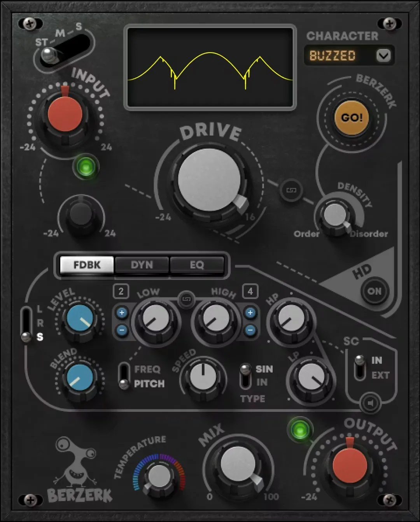Click the low-high link icon
This screenshot has width=420, height=522.
(187, 299)
